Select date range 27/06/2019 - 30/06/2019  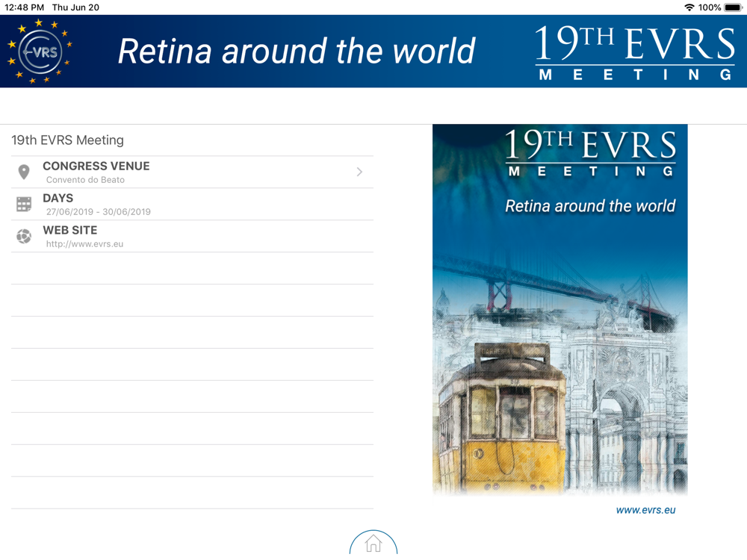pos(98,212)
